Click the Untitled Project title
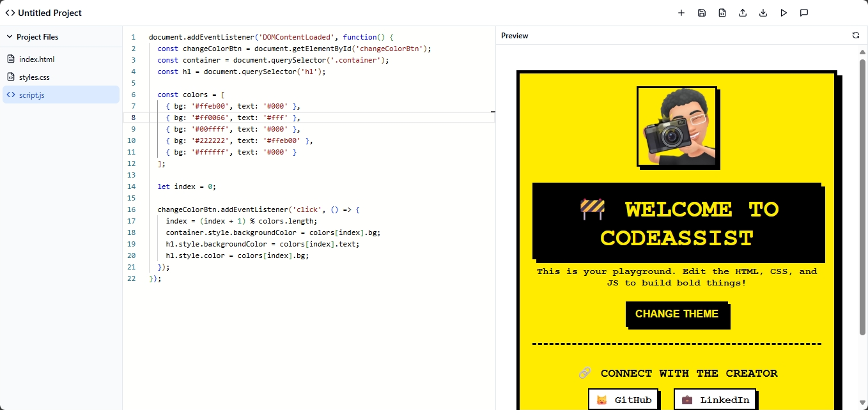Screen dimensions: 868x410 49,13
